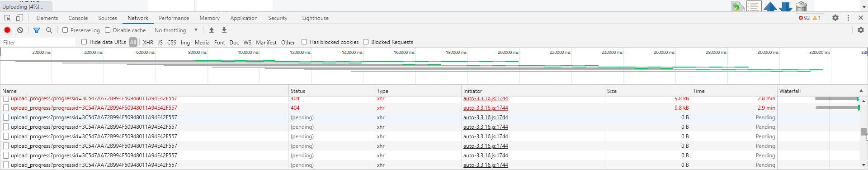Click the requests scrollbar down arrow
This screenshot has width=868, height=170.
click(863, 165)
